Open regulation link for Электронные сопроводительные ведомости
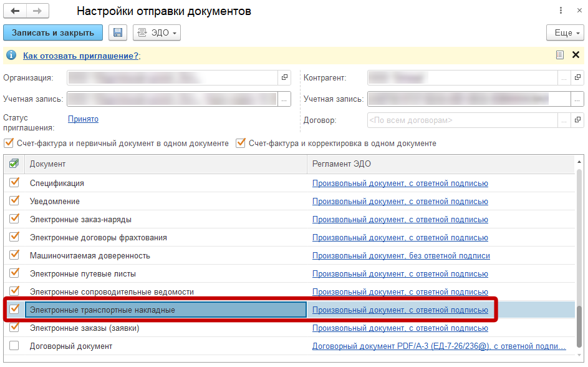This screenshot has width=588, height=367. pyautogui.click(x=400, y=292)
